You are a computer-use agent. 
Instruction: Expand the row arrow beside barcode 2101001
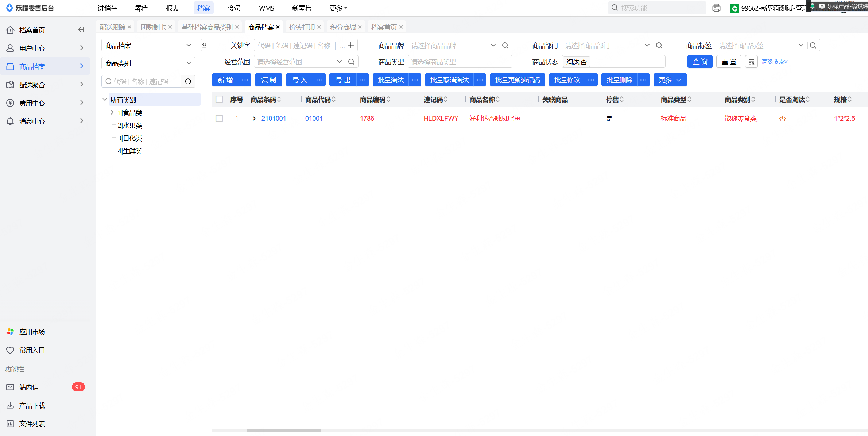click(254, 119)
